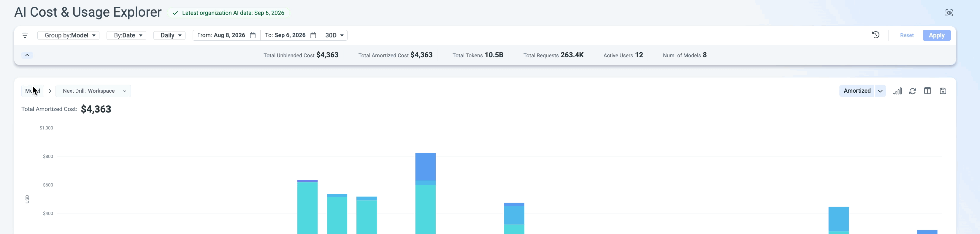Click the tallest stacked cost bar
Viewport: 980px width, 234px height.
point(425,193)
